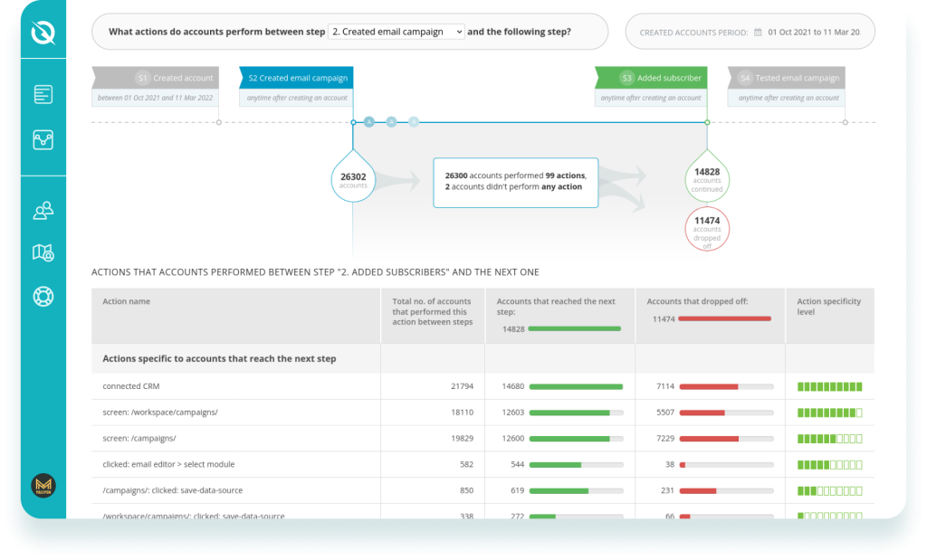The width and height of the screenshot is (927, 560).
Task: Open the lifebuoy support sidebar icon
Action: click(43, 297)
